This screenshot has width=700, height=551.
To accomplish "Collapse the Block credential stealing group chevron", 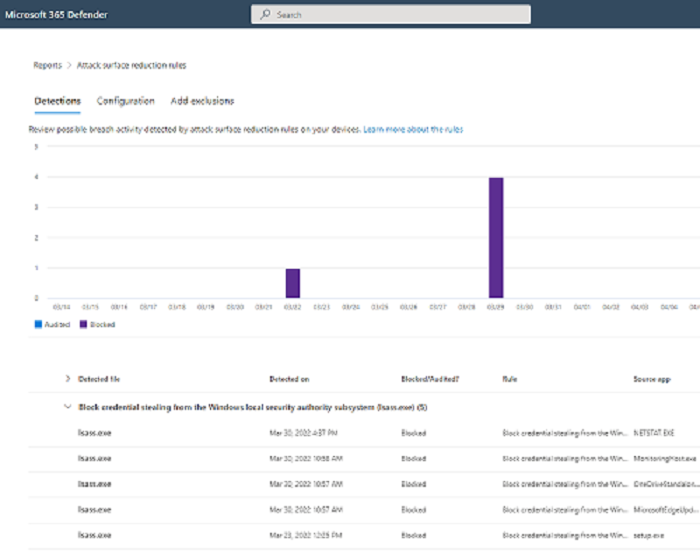I will pyautogui.click(x=67, y=407).
